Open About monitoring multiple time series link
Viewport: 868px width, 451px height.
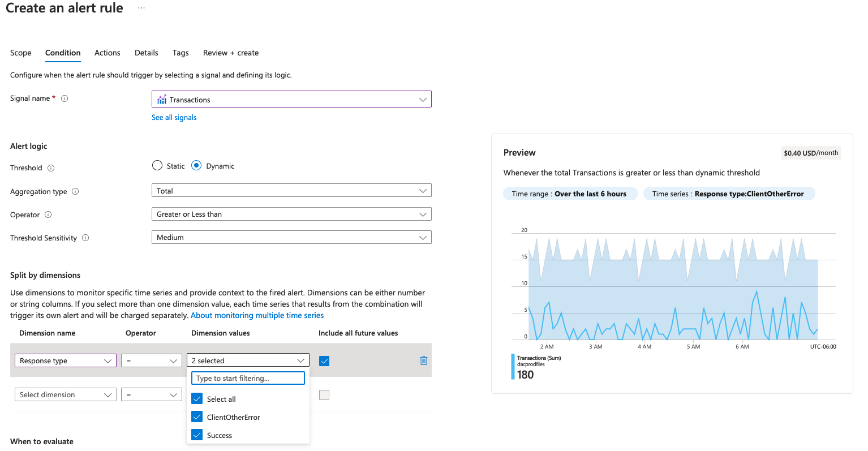(x=257, y=315)
